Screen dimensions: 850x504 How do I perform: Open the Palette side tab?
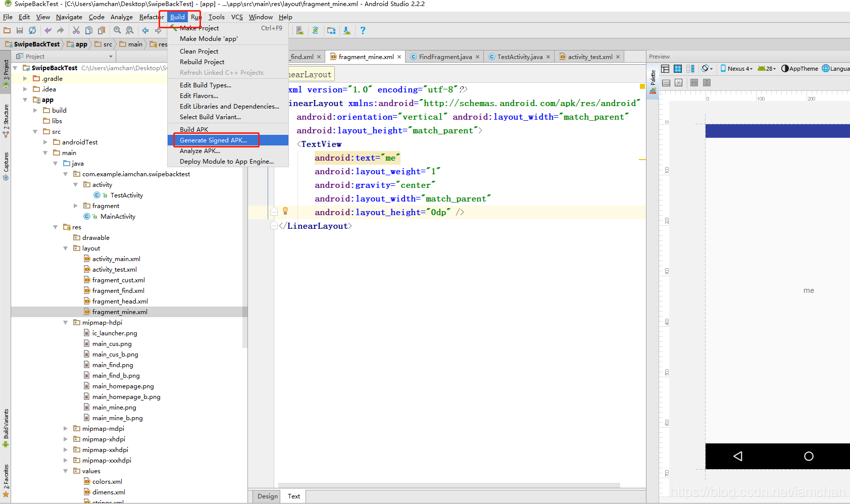(x=653, y=82)
